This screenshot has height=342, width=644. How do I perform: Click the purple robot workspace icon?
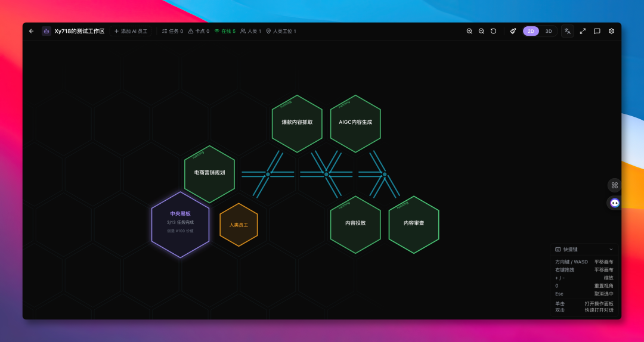(x=47, y=31)
